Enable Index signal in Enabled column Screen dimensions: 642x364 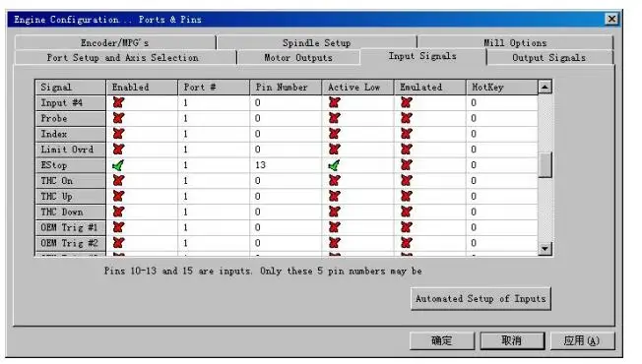[119, 134]
